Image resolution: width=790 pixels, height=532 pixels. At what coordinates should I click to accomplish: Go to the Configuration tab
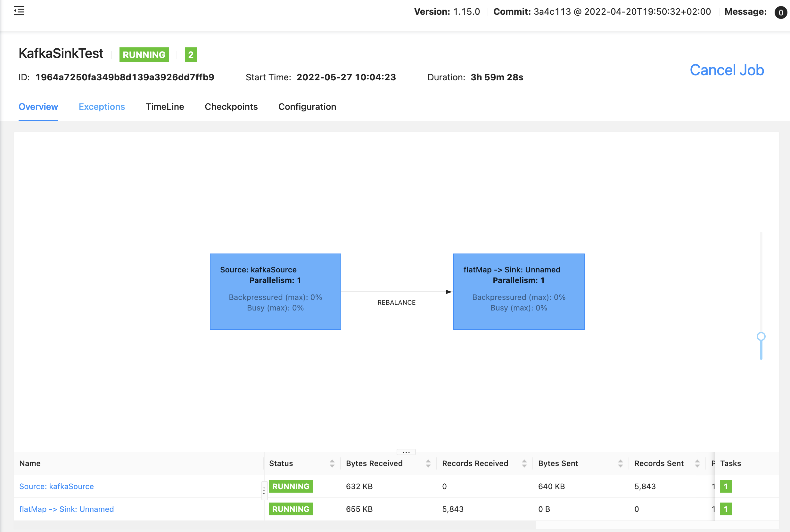pyautogui.click(x=307, y=107)
